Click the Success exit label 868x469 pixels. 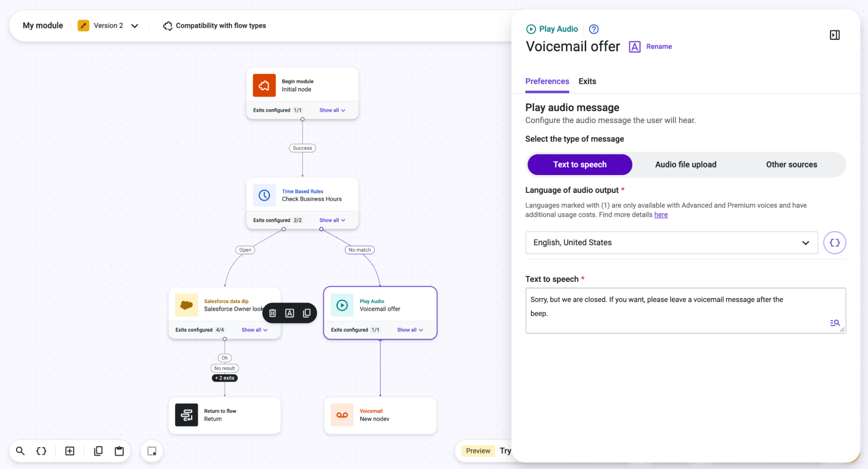(x=302, y=148)
